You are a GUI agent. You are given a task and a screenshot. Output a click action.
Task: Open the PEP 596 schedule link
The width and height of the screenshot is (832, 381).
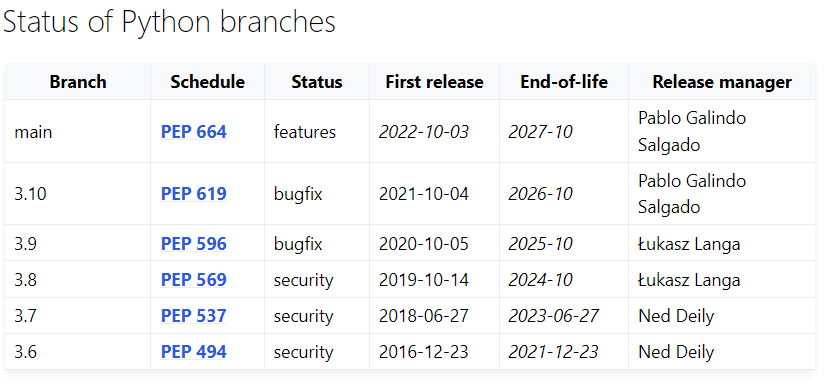click(x=194, y=244)
